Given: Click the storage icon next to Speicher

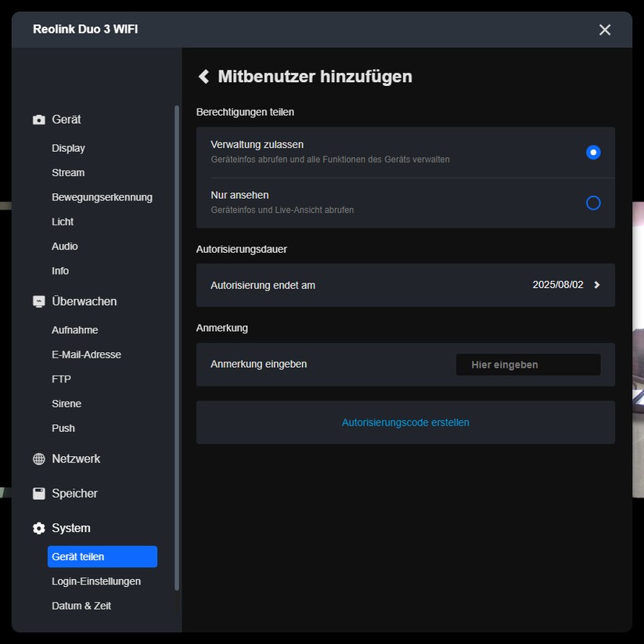Looking at the screenshot, I should [38, 493].
